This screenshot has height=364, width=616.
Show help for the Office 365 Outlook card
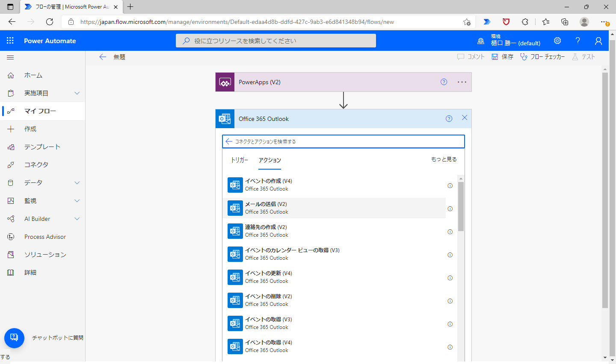coord(449,119)
